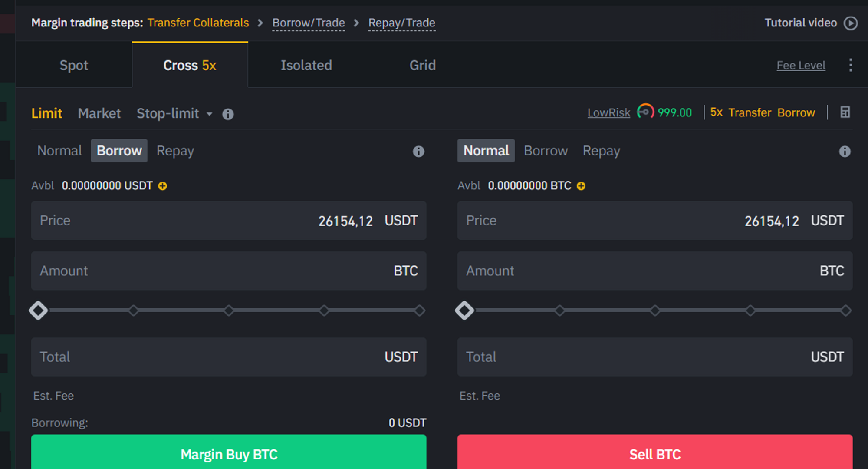This screenshot has height=469, width=868.
Task: Select Borrow mode on sell side
Action: 546,151
